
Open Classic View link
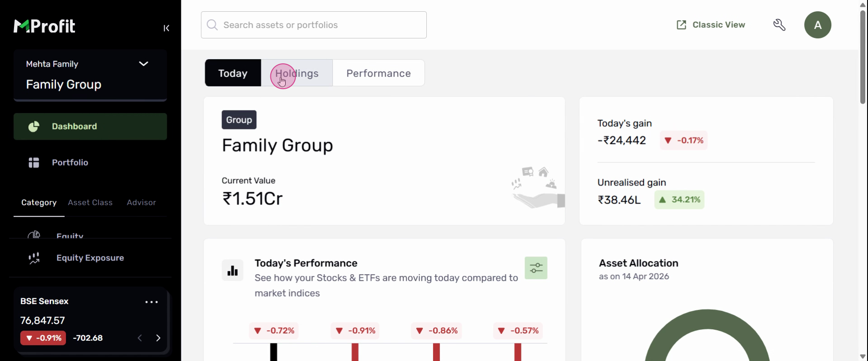tap(711, 25)
